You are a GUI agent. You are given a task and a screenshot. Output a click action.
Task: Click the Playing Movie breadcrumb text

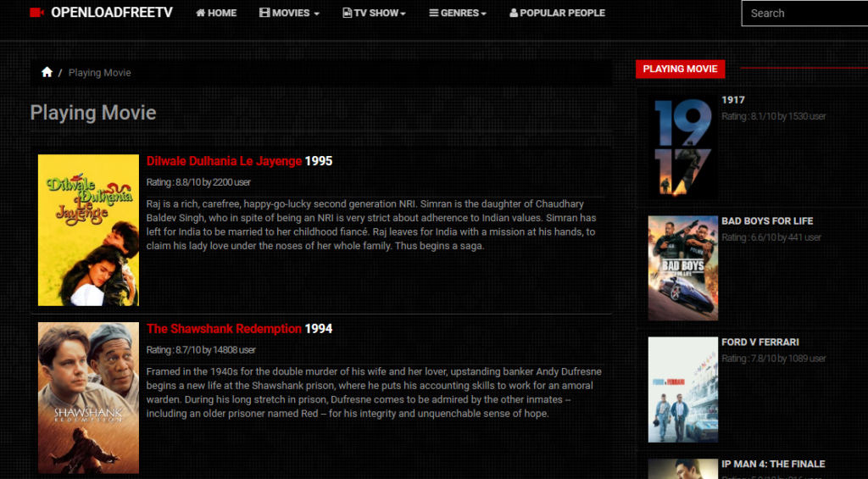click(x=100, y=73)
